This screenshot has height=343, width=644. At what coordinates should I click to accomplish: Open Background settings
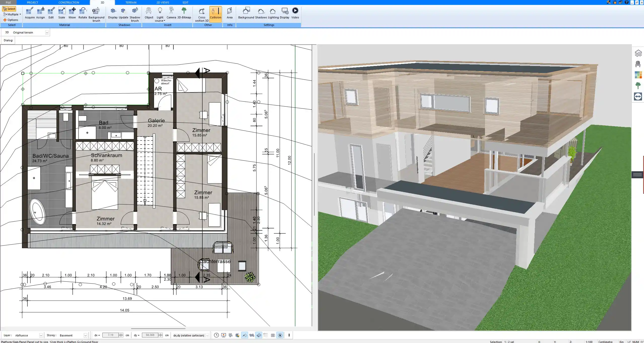pos(246,13)
